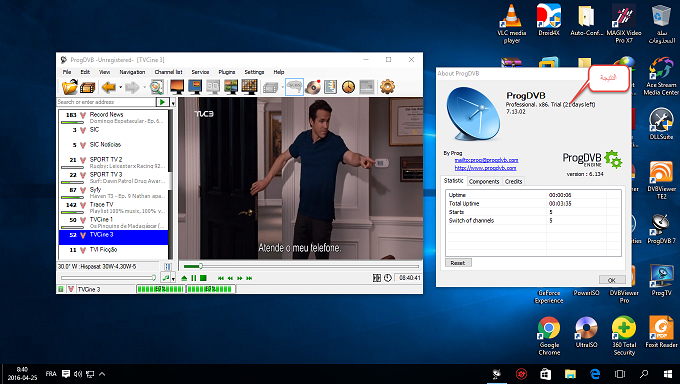Click the film strip media icon
Screen dimensions: 680x384
88,88
